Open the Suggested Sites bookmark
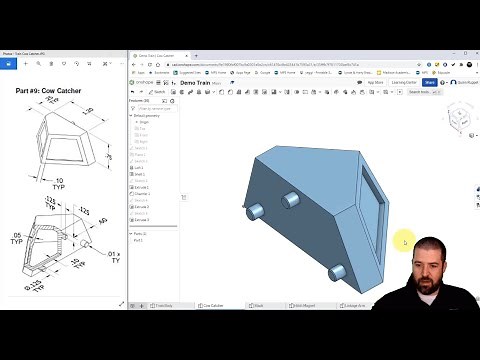The width and height of the screenshot is (480, 360). pos(187,72)
